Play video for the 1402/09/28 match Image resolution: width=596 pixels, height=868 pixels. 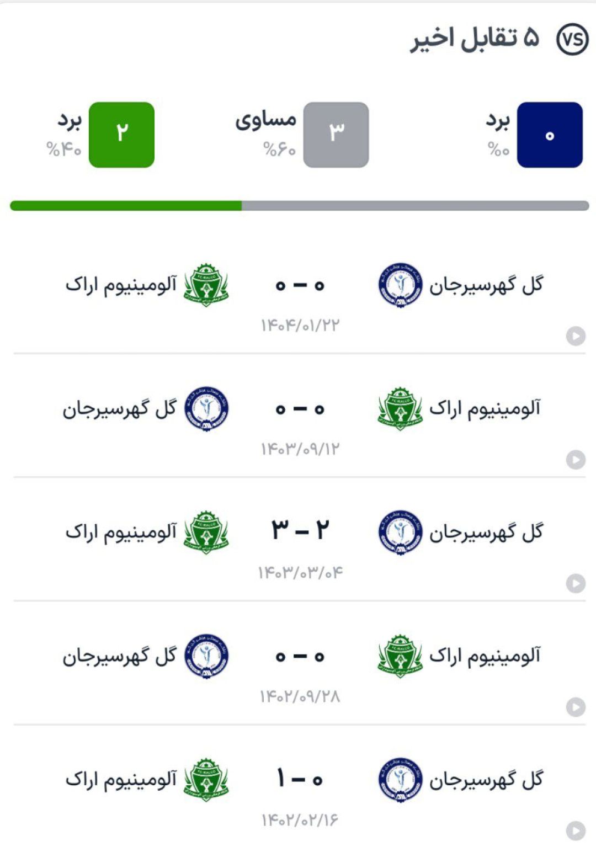576,707
